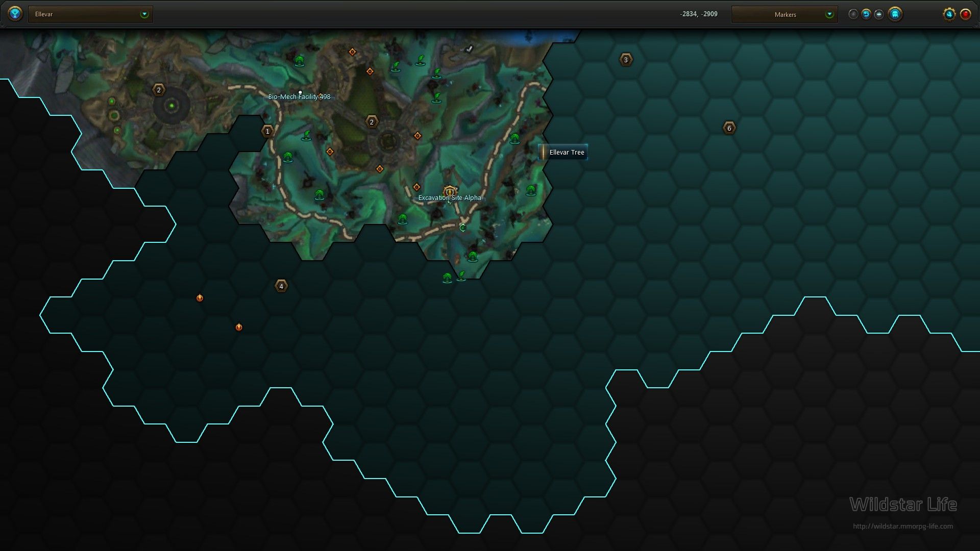Screen dimensions: 980x551
Task: Click the gold quest icon above Excavation Site Alpha
Action: pyautogui.click(x=449, y=192)
